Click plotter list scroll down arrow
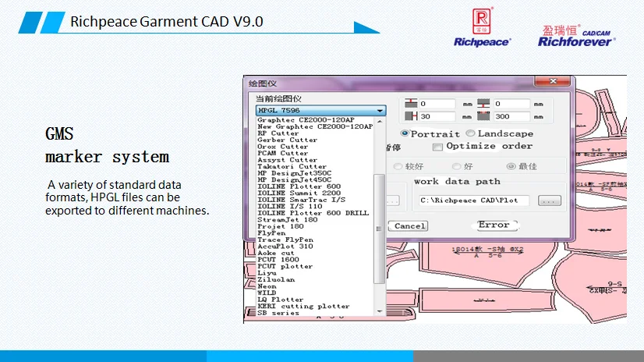 [380, 311]
